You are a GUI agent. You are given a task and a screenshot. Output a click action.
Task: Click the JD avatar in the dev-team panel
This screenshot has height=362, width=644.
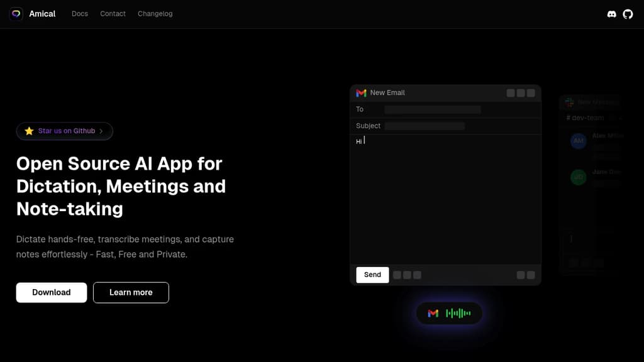click(577, 177)
